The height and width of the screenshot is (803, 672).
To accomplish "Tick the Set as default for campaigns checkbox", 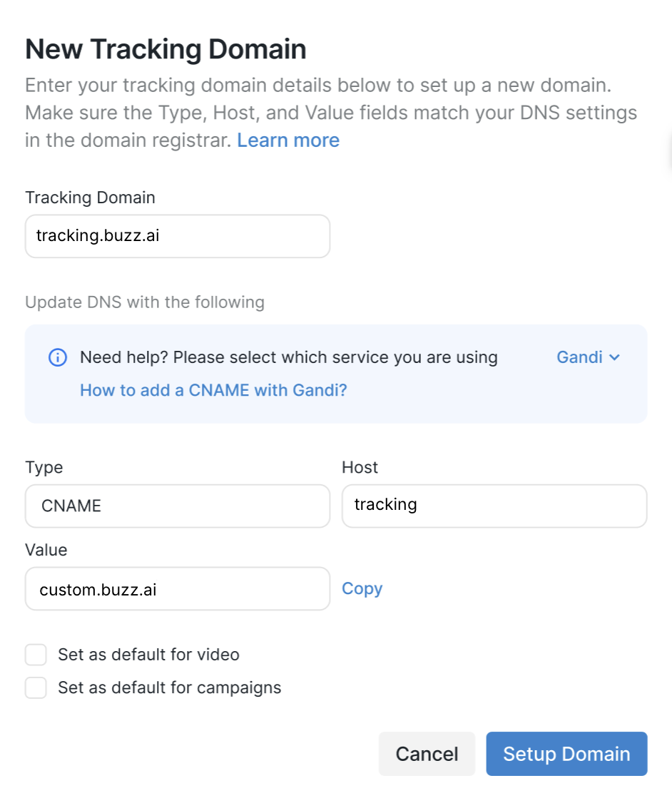I will (36, 688).
